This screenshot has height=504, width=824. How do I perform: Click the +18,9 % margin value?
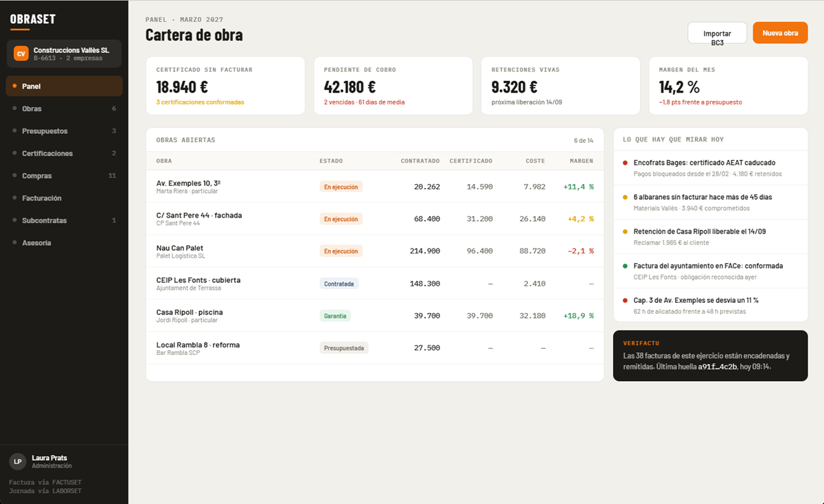coord(579,316)
